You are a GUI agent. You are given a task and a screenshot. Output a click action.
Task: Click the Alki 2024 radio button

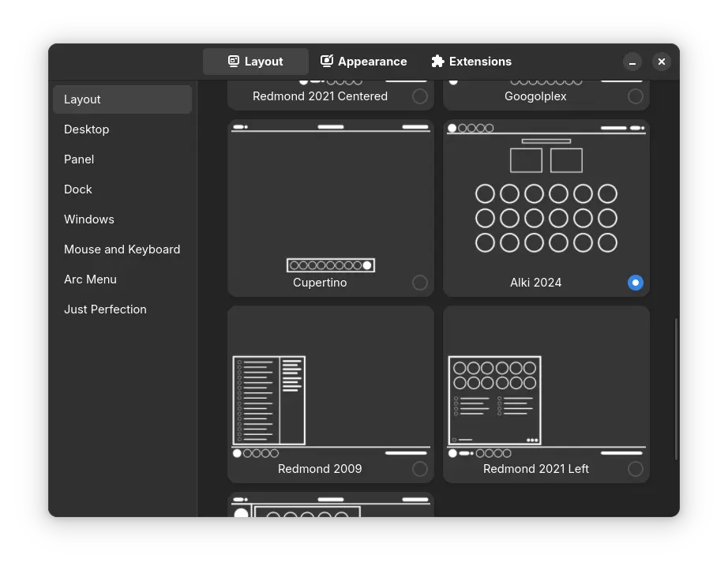click(635, 283)
